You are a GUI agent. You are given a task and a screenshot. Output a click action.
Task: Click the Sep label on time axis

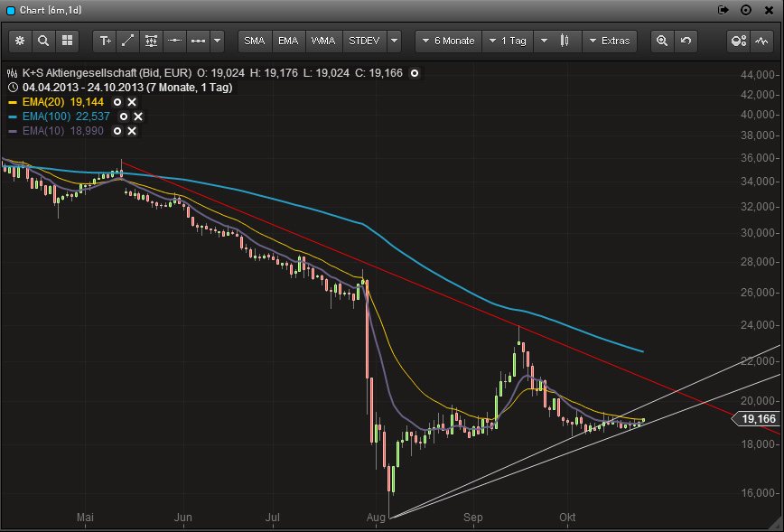point(472,518)
